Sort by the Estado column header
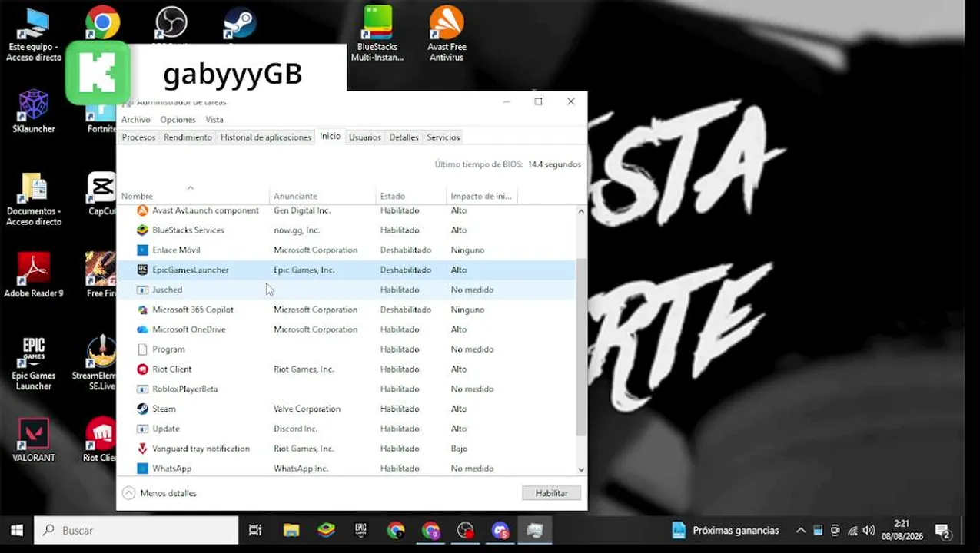The image size is (980, 553). (x=410, y=196)
